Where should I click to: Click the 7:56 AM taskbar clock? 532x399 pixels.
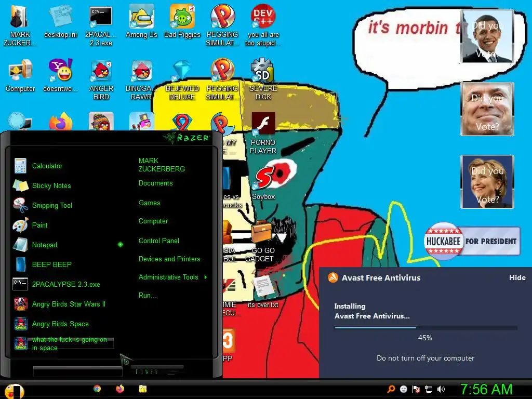tap(486, 389)
